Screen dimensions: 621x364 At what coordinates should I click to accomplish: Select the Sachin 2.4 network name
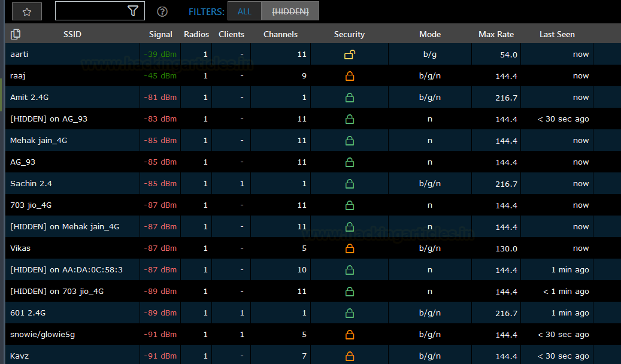tap(31, 183)
